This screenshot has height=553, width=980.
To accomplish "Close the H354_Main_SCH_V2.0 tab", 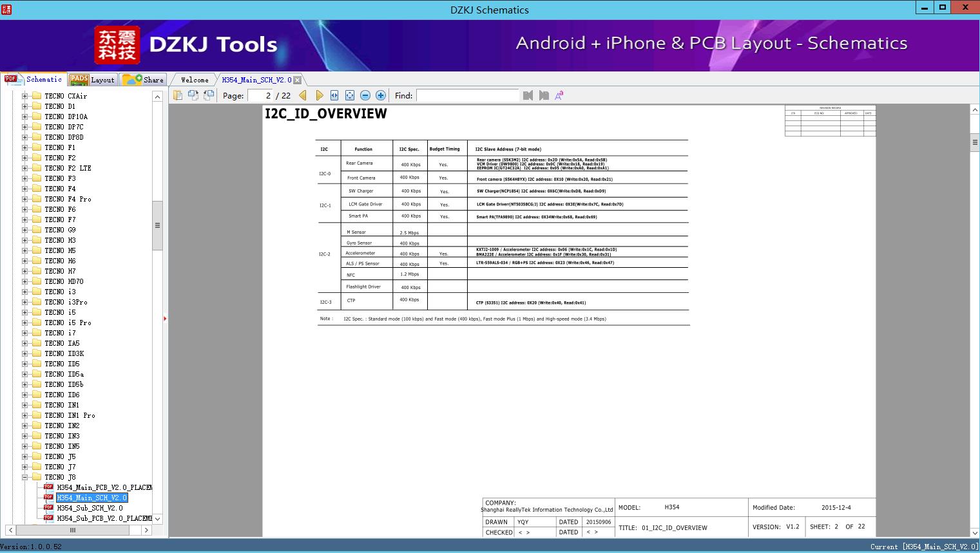I will [x=298, y=80].
